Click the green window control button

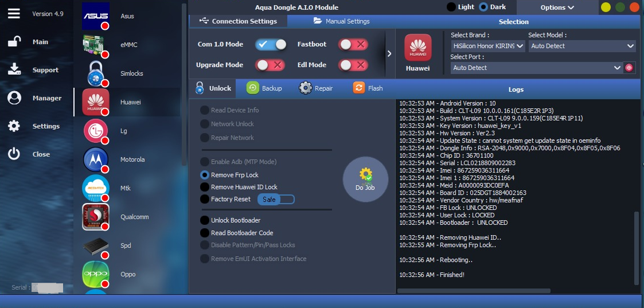tap(620, 7)
